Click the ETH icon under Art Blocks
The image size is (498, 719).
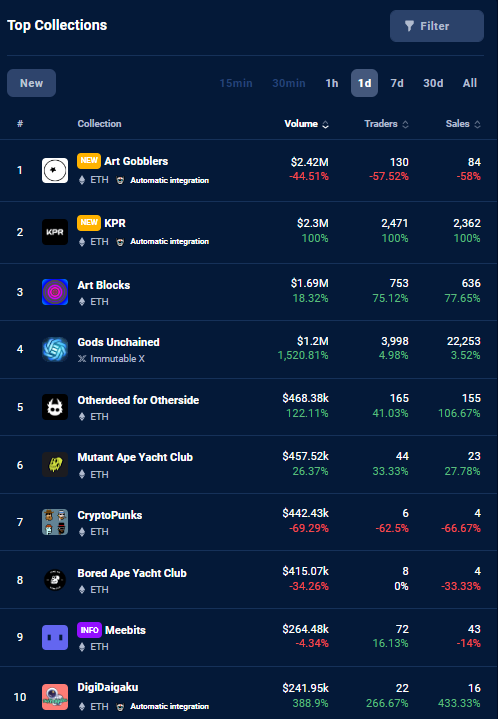pos(82,302)
